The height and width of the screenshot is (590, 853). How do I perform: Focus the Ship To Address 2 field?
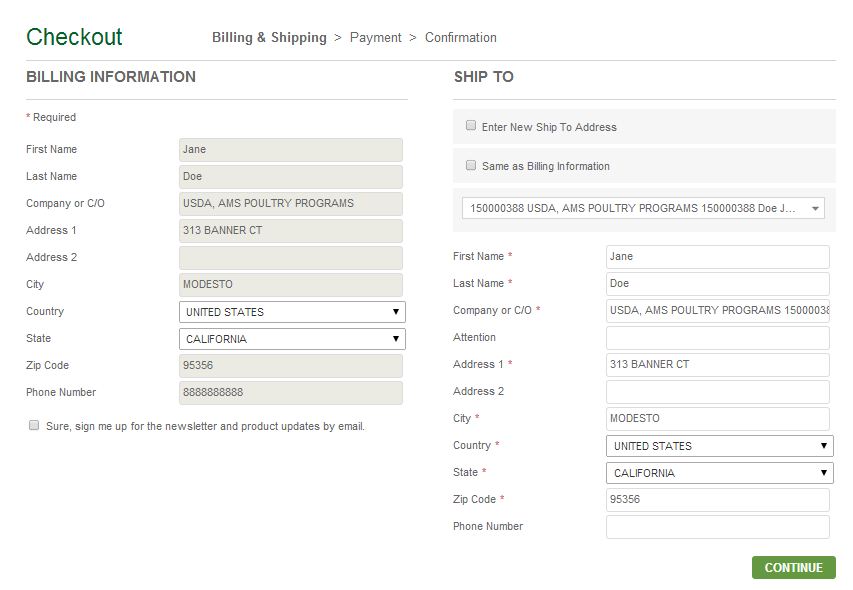coord(717,392)
